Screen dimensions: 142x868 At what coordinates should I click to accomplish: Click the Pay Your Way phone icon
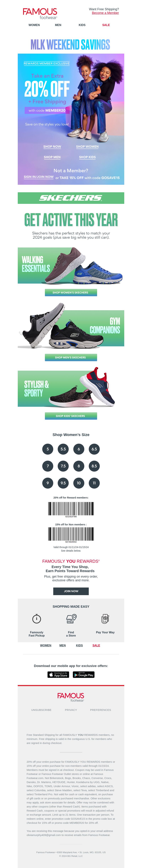click(105, 619)
